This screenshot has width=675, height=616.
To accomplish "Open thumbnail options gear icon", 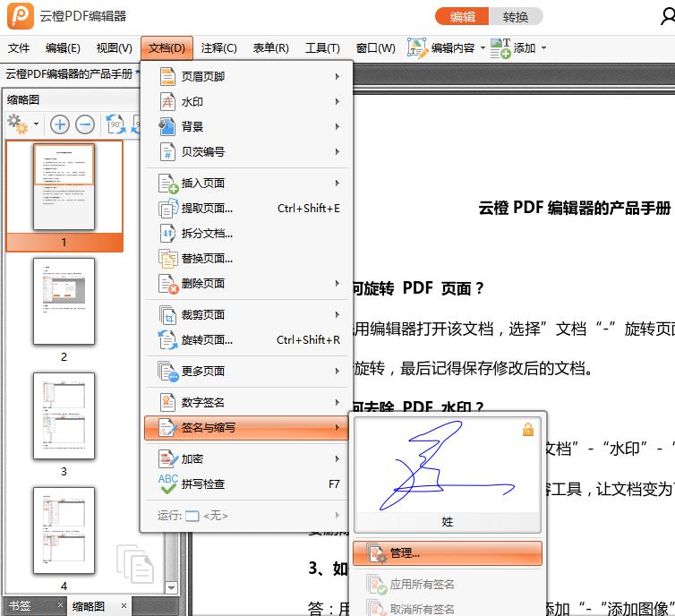I will 18,124.
